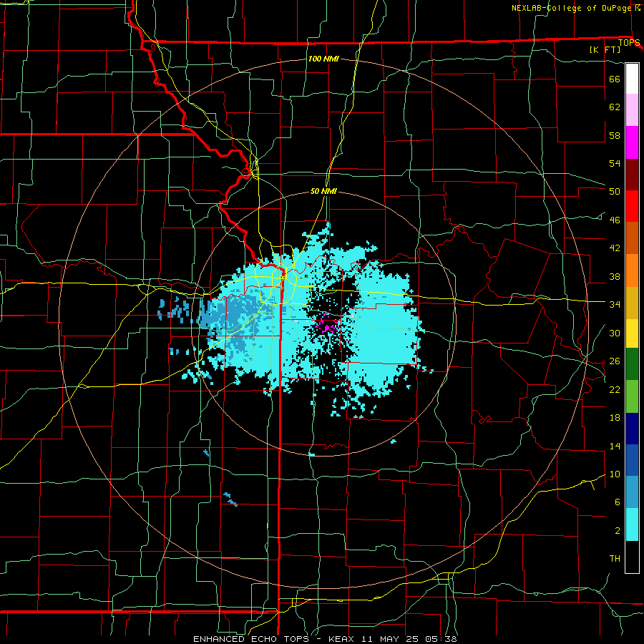Click the legend value '30'

click(615, 333)
